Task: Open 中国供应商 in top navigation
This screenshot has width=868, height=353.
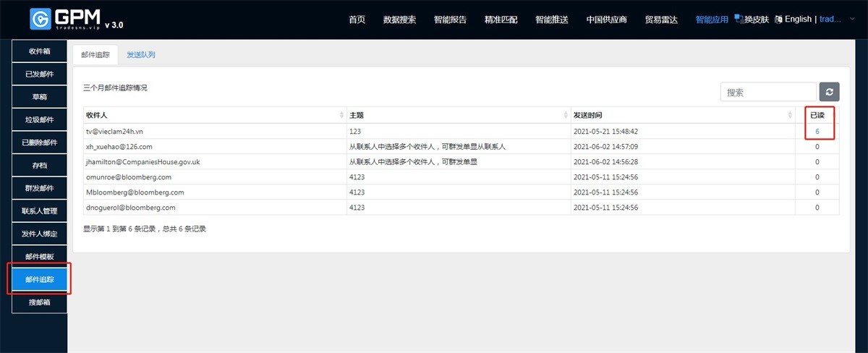Action: (607, 20)
